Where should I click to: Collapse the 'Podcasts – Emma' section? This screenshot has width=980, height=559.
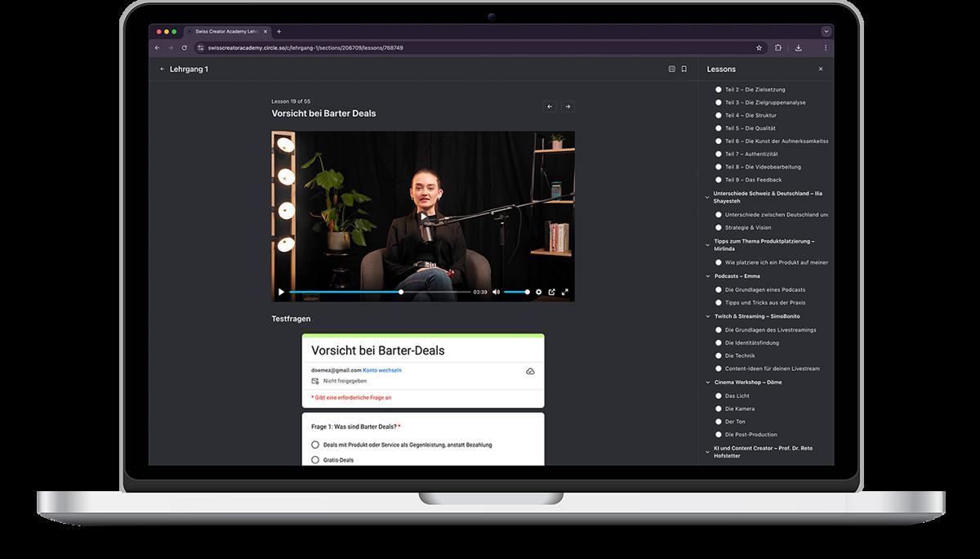[x=706, y=276]
